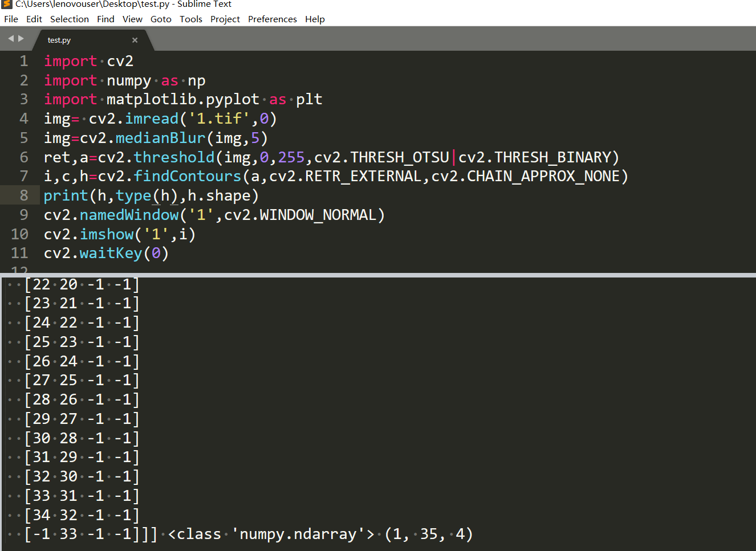756x551 pixels.
Task: Click line number 4 in the gutter
Action: click(24, 119)
